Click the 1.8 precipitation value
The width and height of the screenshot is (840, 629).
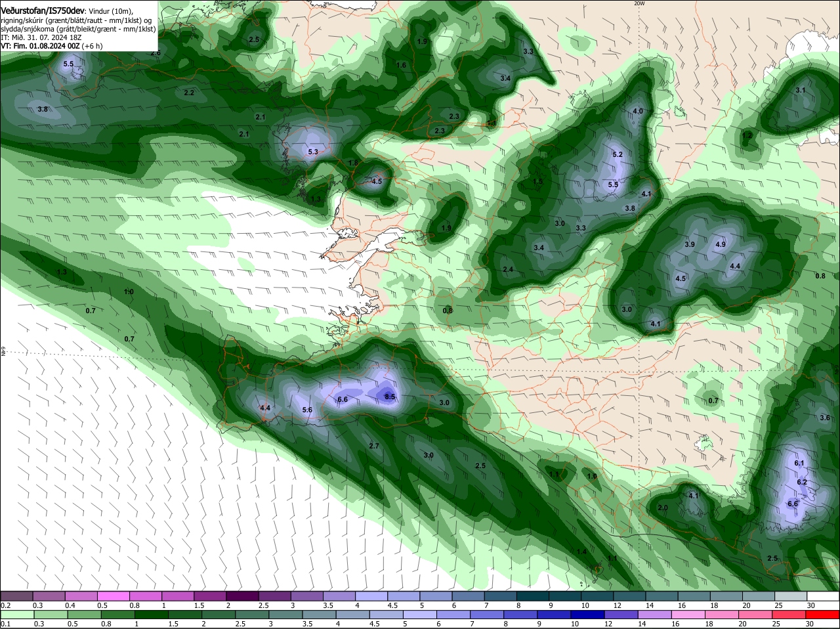pyautogui.click(x=352, y=163)
